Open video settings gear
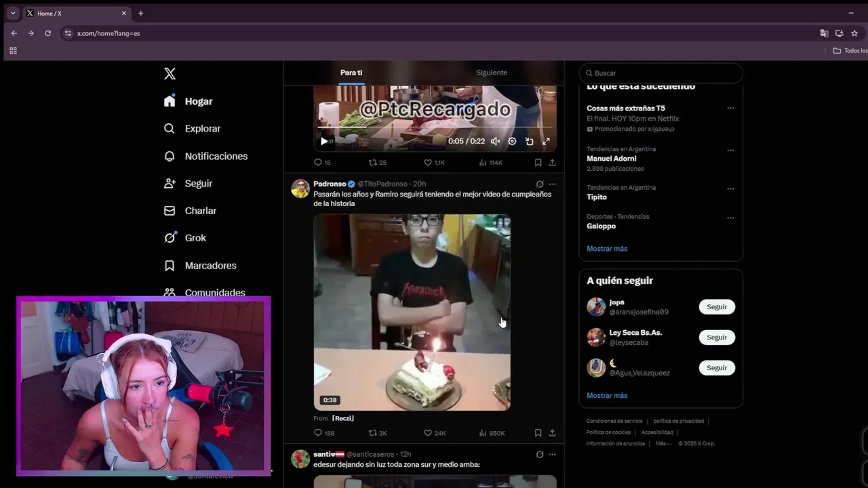The width and height of the screenshot is (868, 488). pyautogui.click(x=512, y=141)
